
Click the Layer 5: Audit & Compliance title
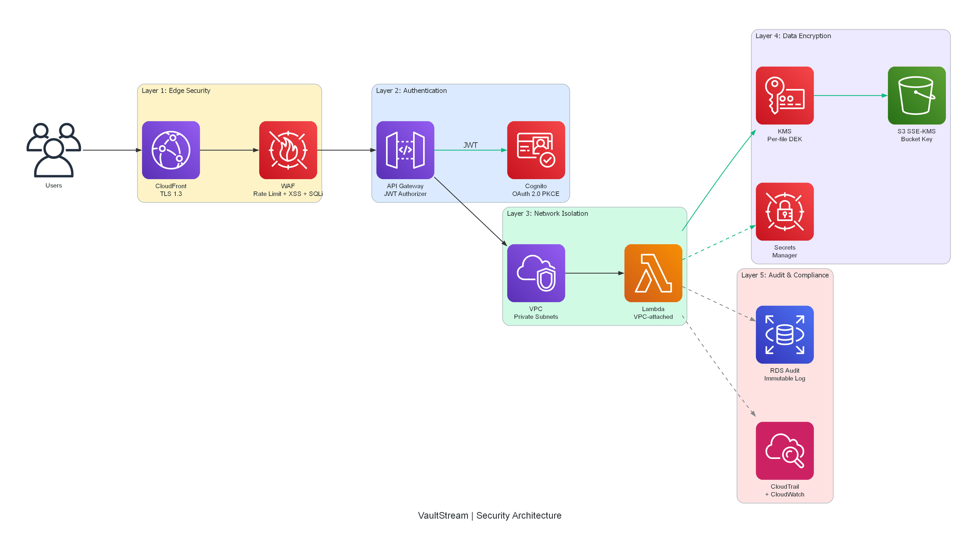pos(785,275)
